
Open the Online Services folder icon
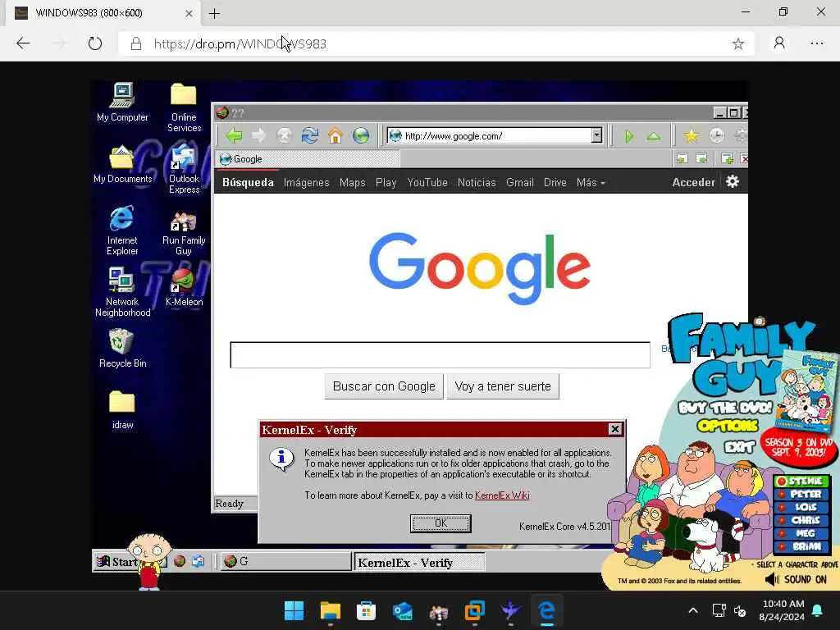[x=184, y=107]
